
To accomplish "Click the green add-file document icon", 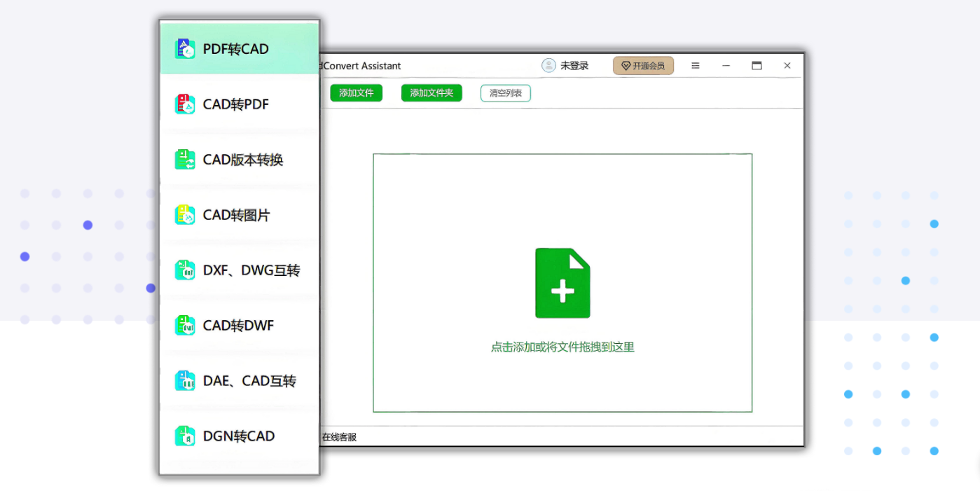I will (563, 283).
